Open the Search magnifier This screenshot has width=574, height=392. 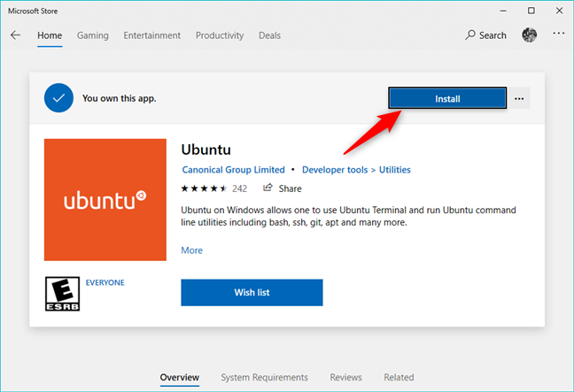click(470, 35)
